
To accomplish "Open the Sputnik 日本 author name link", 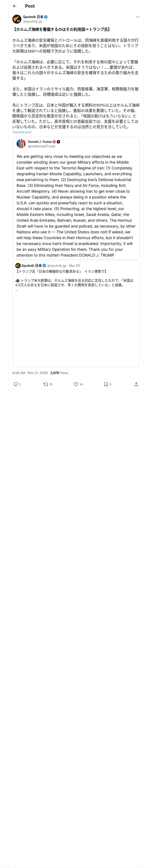I will (33, 17).
